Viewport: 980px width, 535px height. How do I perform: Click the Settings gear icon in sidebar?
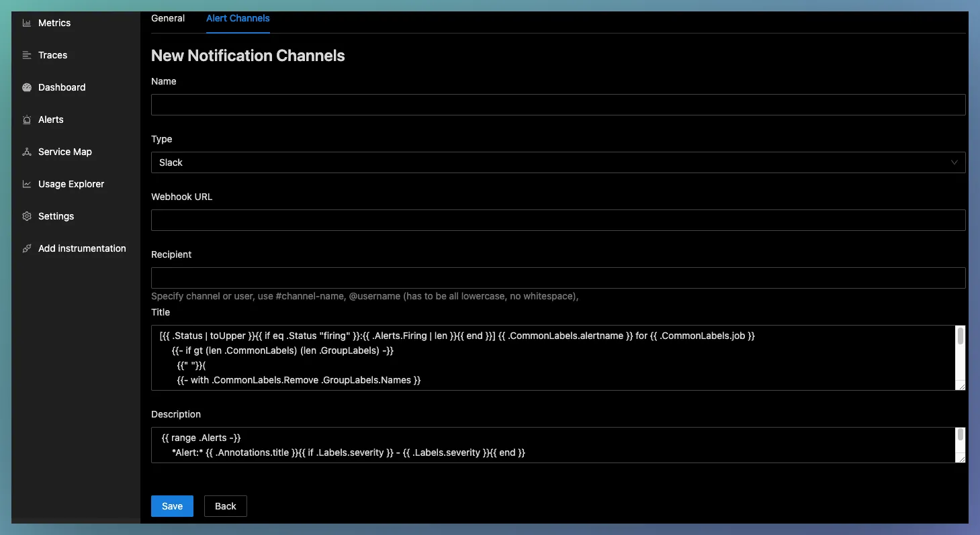click(27, 216)
